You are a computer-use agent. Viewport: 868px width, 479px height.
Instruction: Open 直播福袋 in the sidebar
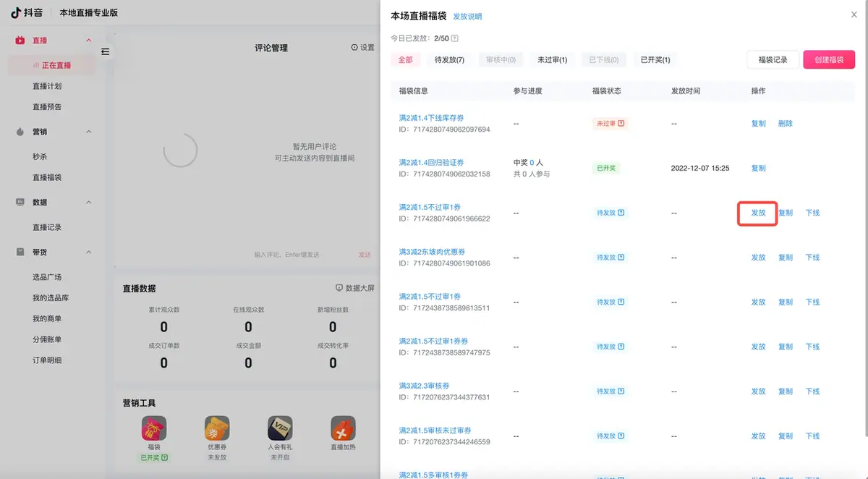coord(47,177)
